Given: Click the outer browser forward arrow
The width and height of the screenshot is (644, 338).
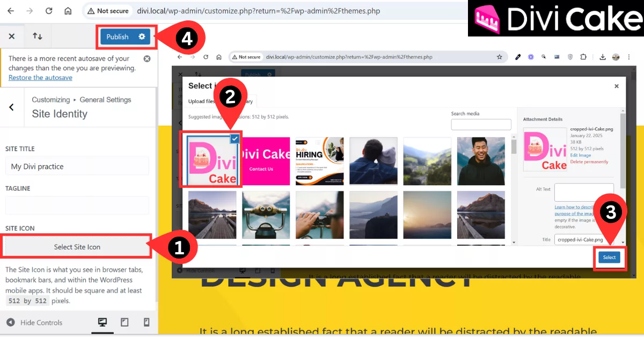Looking at the screenshot, I should click(30, 11).
